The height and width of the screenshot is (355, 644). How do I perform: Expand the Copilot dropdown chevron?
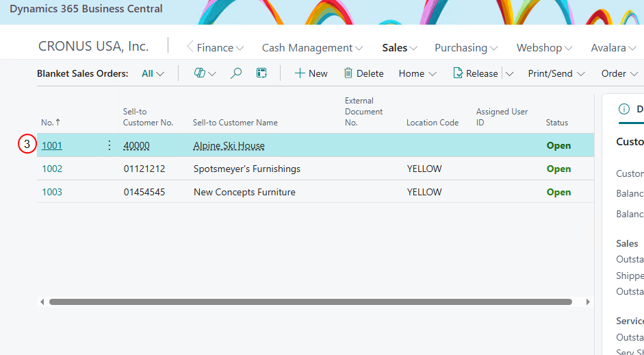212,74
